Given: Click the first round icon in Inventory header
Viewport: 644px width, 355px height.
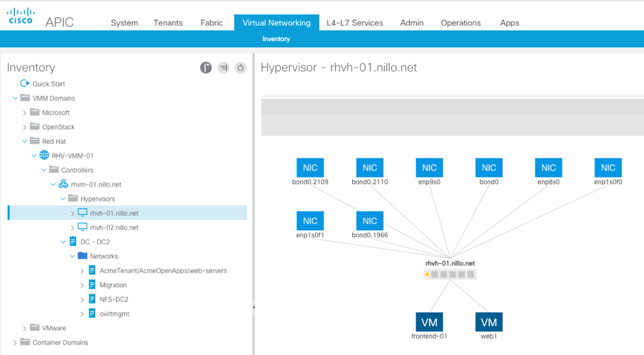Looking at the screenshot, I should [x=206, y=67].
